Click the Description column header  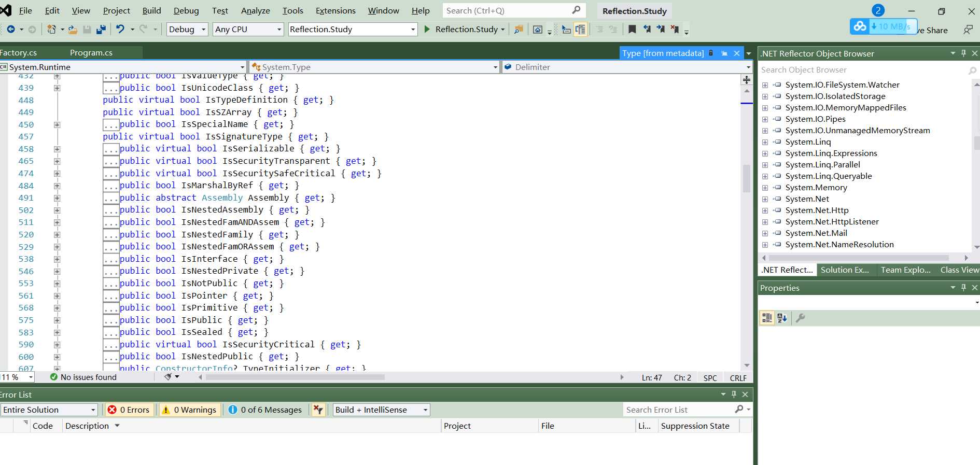point(87,426)
